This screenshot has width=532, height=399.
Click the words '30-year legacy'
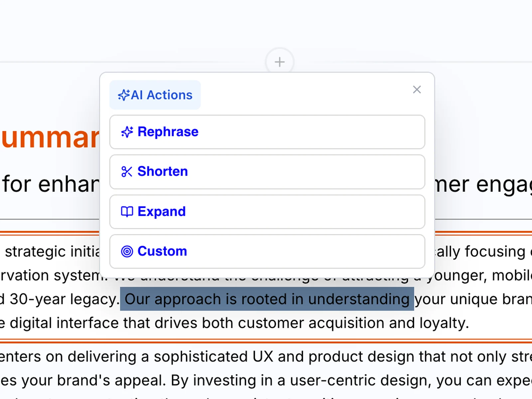(63, 299)
